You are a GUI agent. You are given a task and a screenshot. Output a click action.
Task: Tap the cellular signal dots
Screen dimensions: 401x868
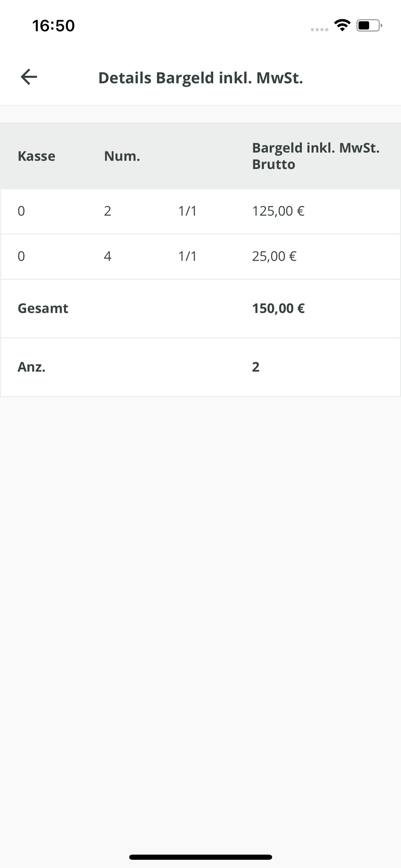click(x=319, y=29)
